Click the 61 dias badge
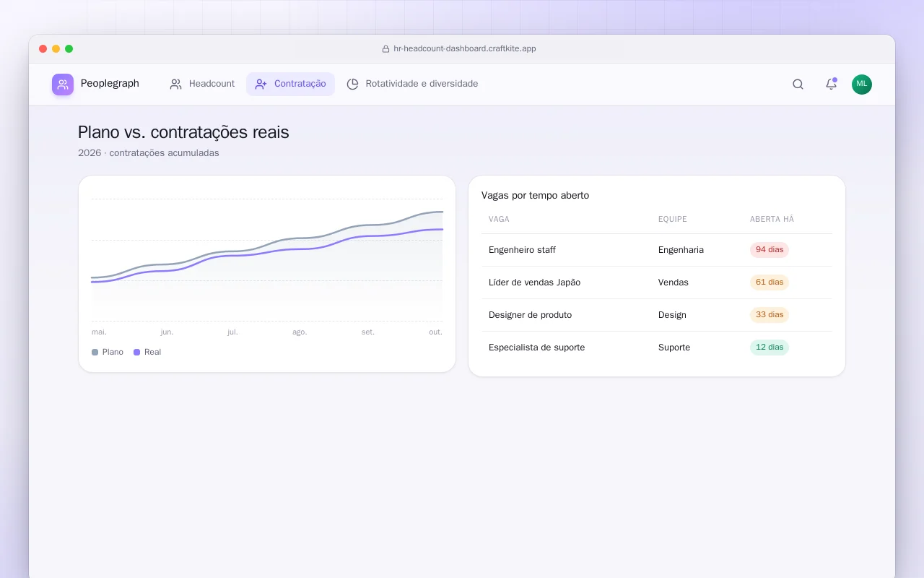This screenshot has height=578, width=924. (x=770, y=282)
